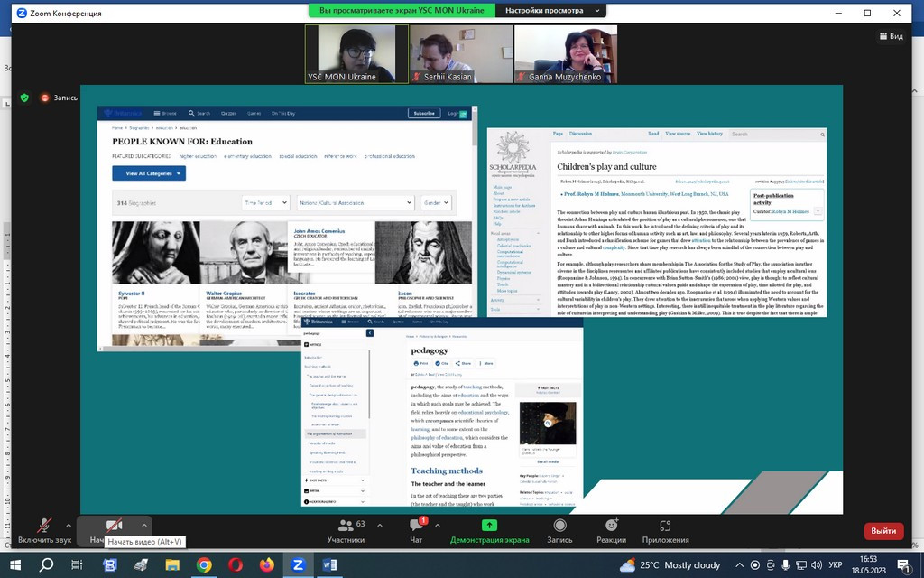Open the Time Period filter dropdown
The width and height of the screenshot is (924, 578).
265,203
